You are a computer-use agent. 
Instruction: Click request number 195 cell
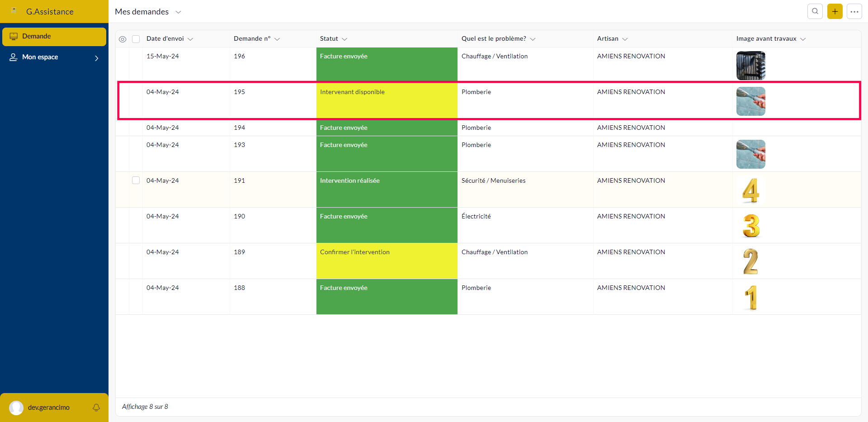[x=240, y=92]
